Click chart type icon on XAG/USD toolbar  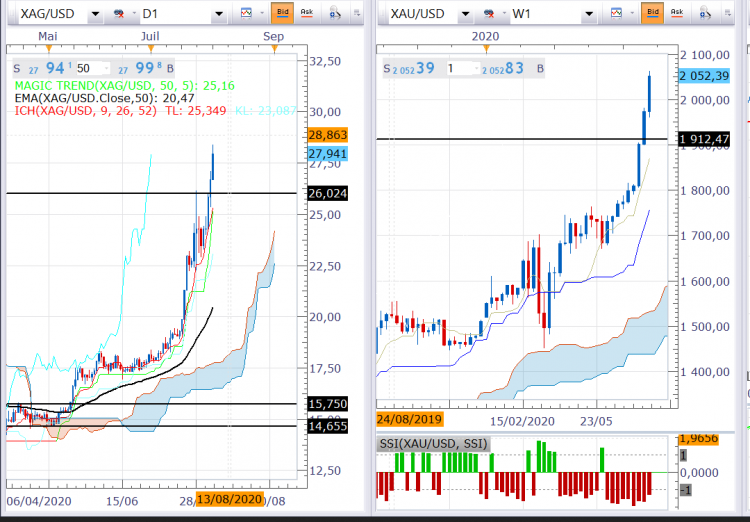(247, 15)
